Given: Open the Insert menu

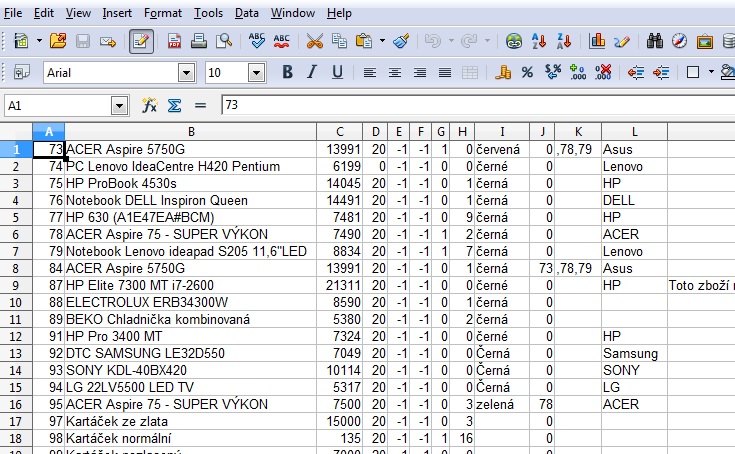Looking at the screenshot, I should tap(117, 13).
